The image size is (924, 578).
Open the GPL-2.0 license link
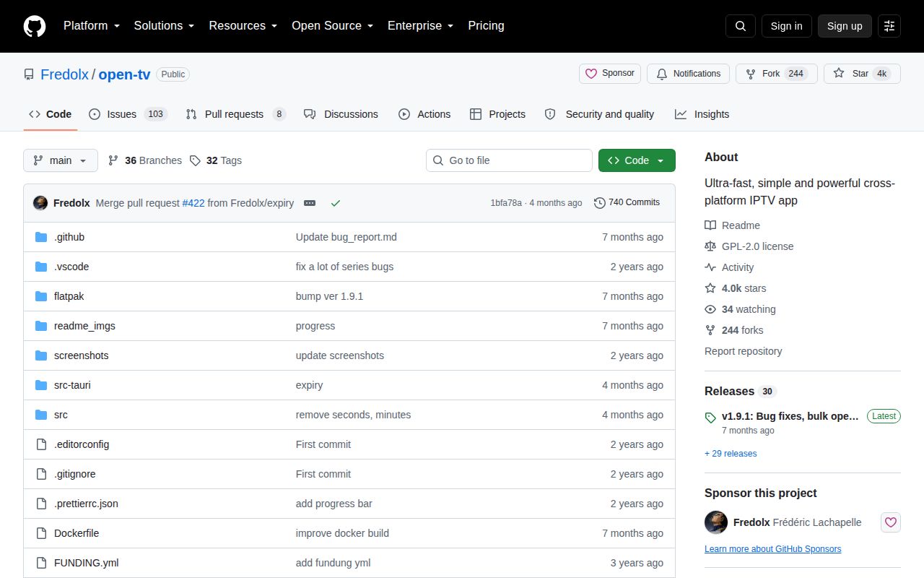tap(749, 246)
